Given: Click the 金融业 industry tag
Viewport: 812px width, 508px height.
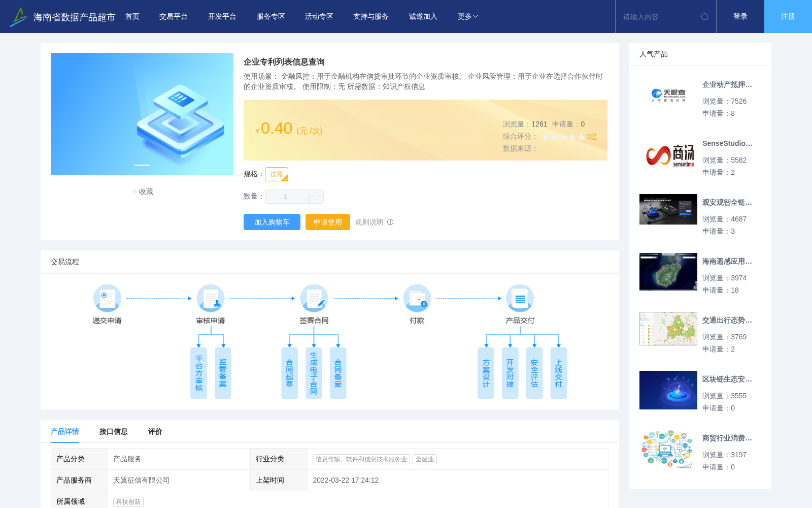Looking at the screenshot, I should point(425,459).
